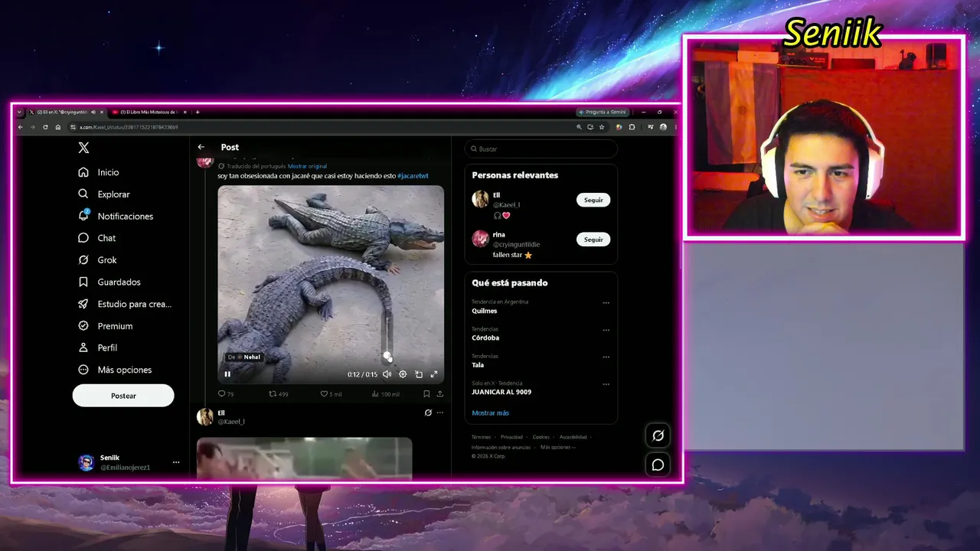Open the #jacaretwt hashtag link
Viewport: 980px width, 551px height.
pos(413,176)
